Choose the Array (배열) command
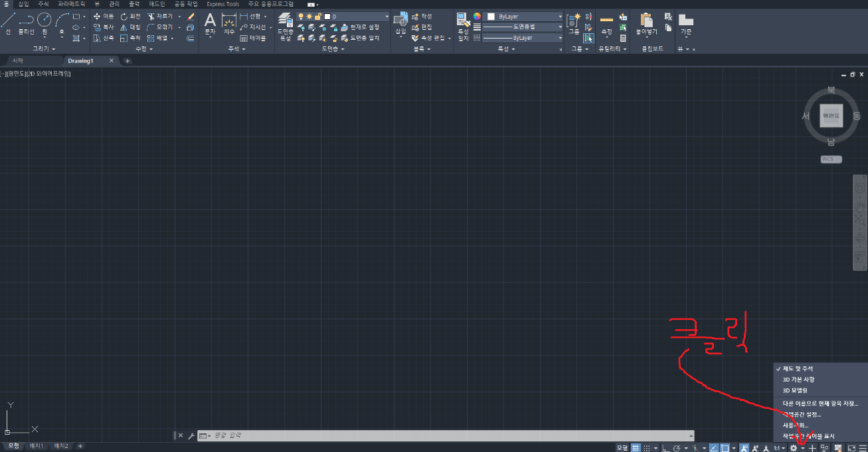The height and width of the screenshot is (452, 868). point(158,38)
